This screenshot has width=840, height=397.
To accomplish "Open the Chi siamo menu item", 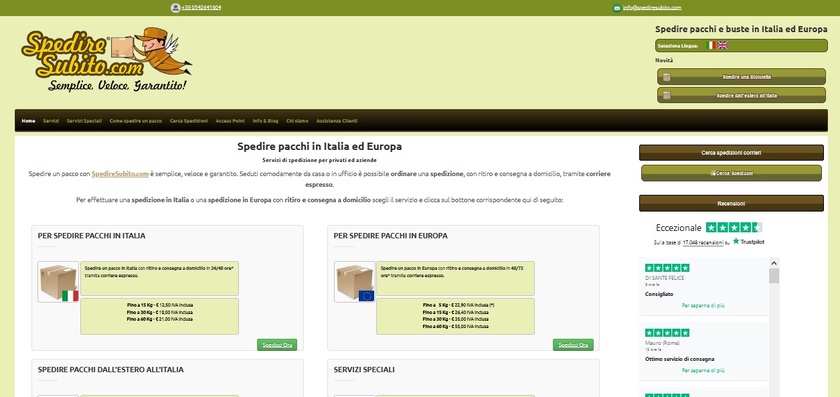I will [x=297, y=121].
